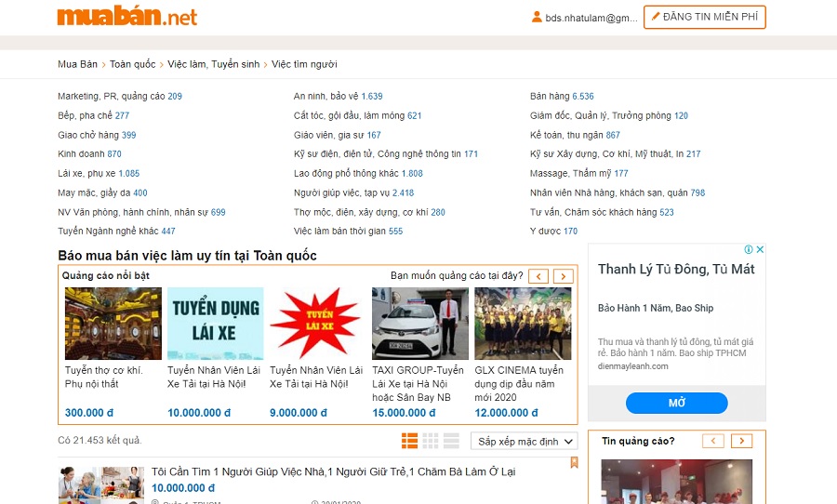Open Việc tìm người breadcrumb
The height and width of the screenshot is (504, 837).
304,64
